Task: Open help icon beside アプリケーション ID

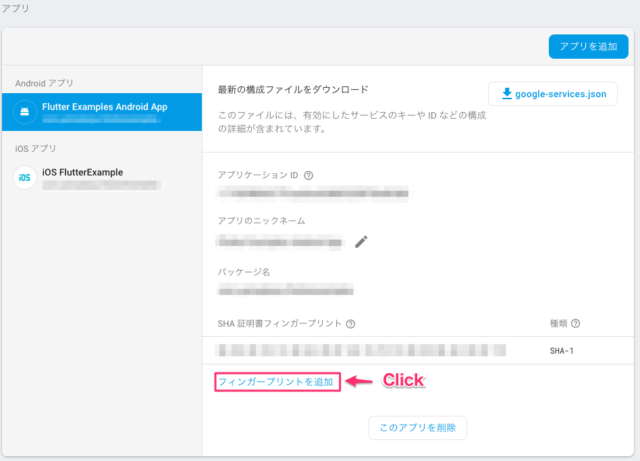Action: click(309, 176)
